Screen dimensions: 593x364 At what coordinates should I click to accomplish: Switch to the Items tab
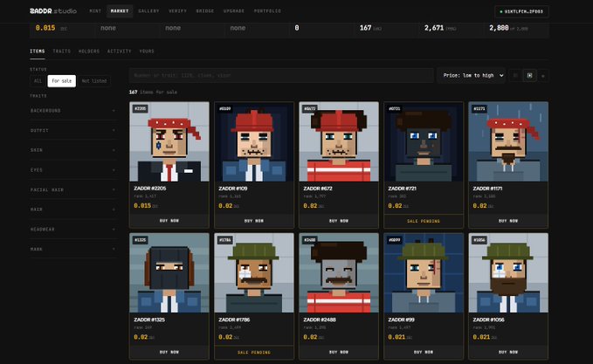pos(38,51)
